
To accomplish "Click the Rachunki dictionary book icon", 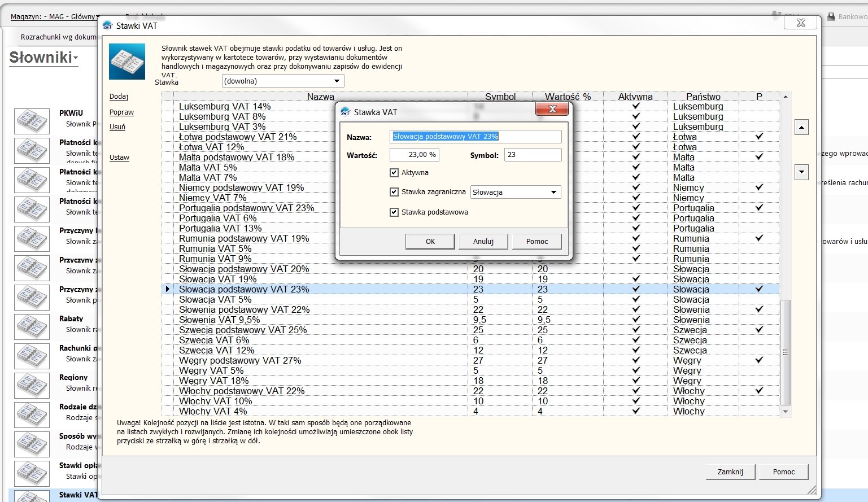I will tap(32, 356).
